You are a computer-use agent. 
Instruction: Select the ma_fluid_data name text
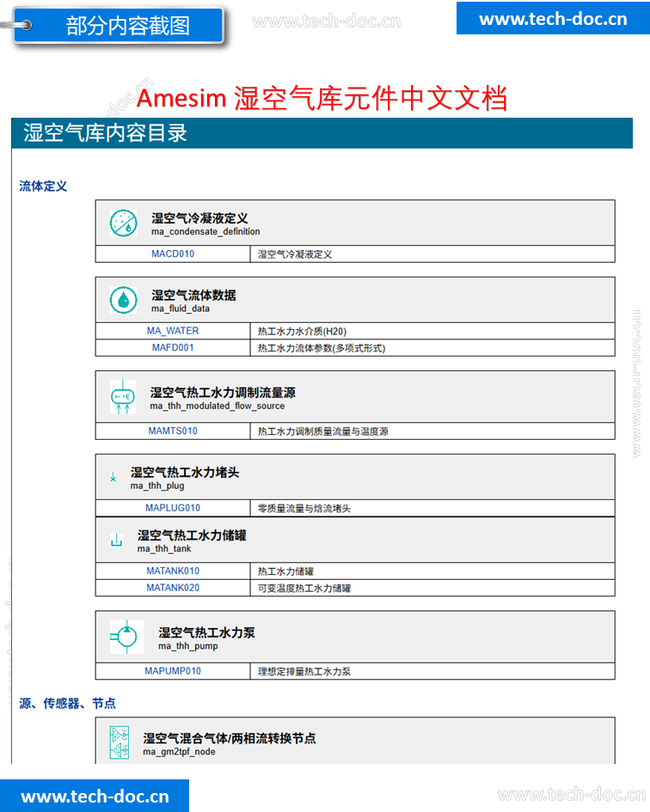coord(181,308)
